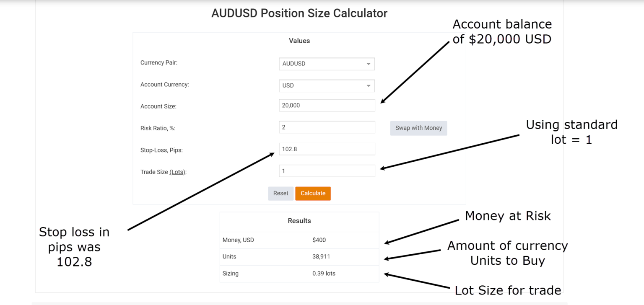The height and width of the screenshot is (305, 644).
Task: Open the Lots definition link
Action: coord(178,172)
